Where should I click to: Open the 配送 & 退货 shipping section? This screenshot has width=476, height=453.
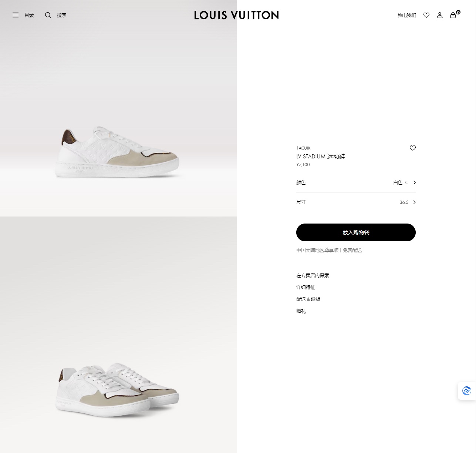tap(308, 299)
